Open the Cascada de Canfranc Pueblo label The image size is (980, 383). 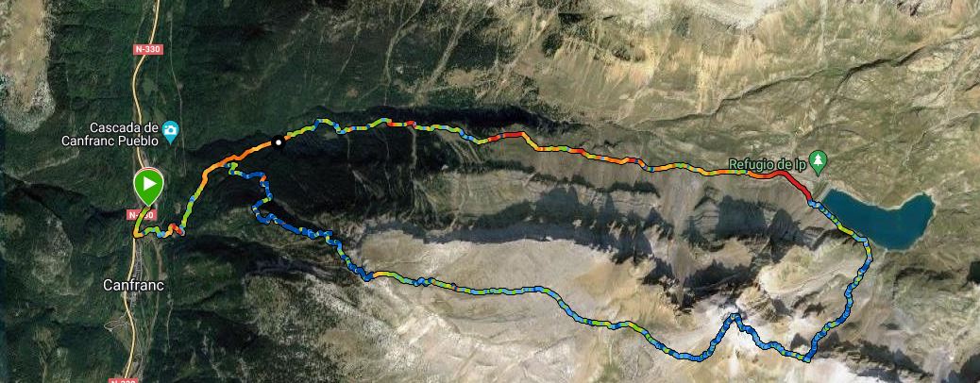pyautogui.click(x=111, y=134)
